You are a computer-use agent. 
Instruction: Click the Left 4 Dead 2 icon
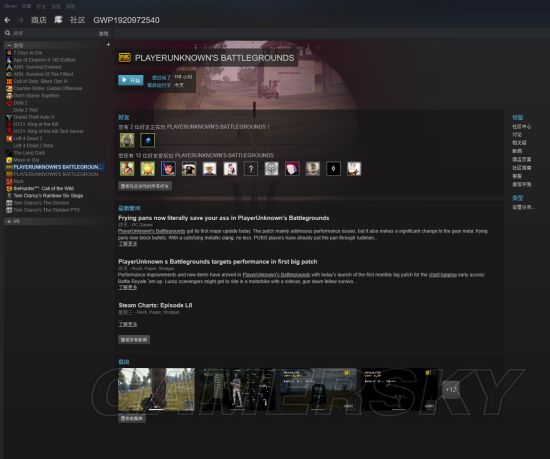click(x=9, y=139)
